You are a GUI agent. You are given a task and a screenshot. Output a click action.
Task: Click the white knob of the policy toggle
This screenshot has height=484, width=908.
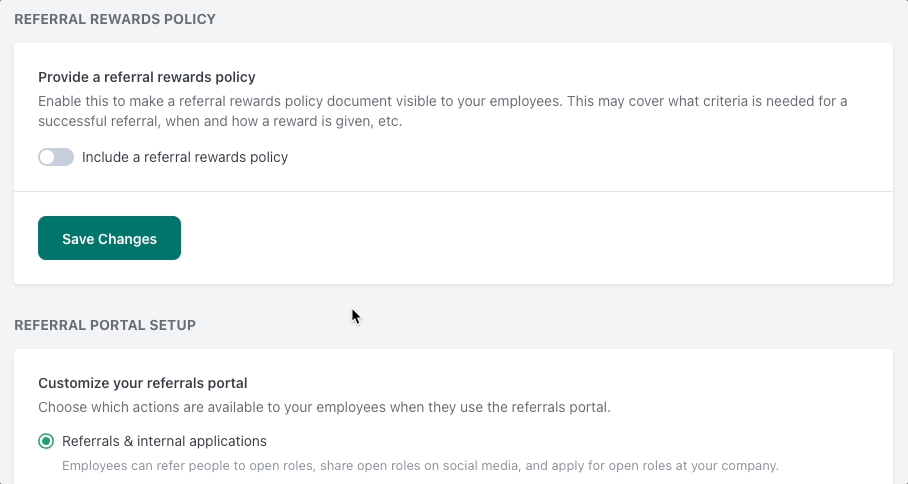click(x=47, y=157)
